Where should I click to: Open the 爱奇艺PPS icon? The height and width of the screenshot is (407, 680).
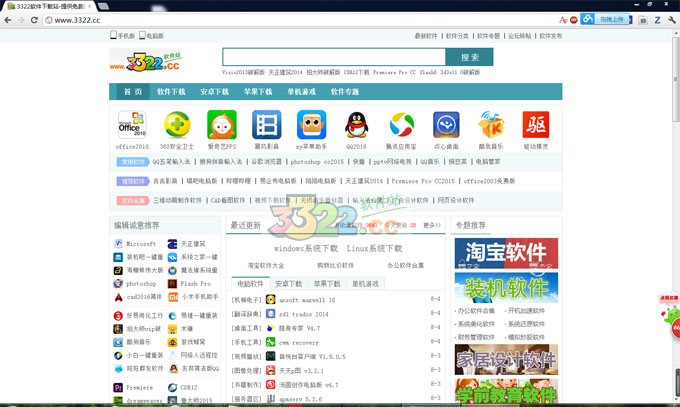[x=222, y=125]
